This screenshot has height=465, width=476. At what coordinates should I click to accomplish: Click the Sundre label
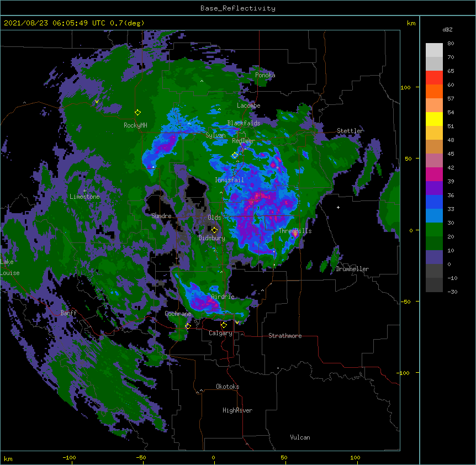pos(161,216)
